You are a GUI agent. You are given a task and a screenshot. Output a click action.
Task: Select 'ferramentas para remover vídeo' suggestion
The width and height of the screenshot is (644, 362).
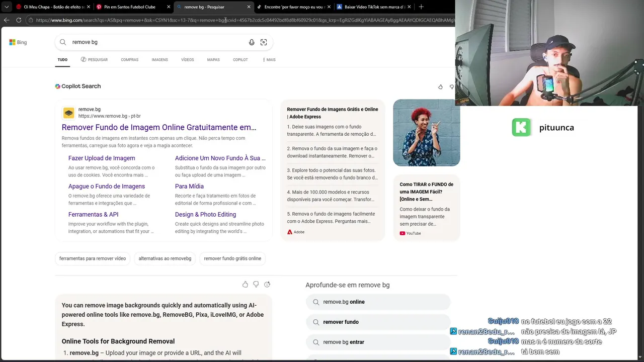[x=93, y=258]
